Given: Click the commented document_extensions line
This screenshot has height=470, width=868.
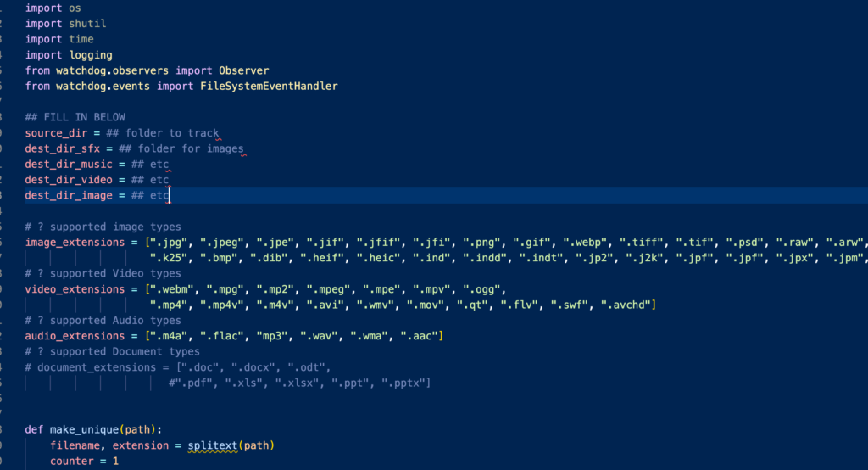Looking at the screenshot, I should pyautogui.click(x=178, y=367).
